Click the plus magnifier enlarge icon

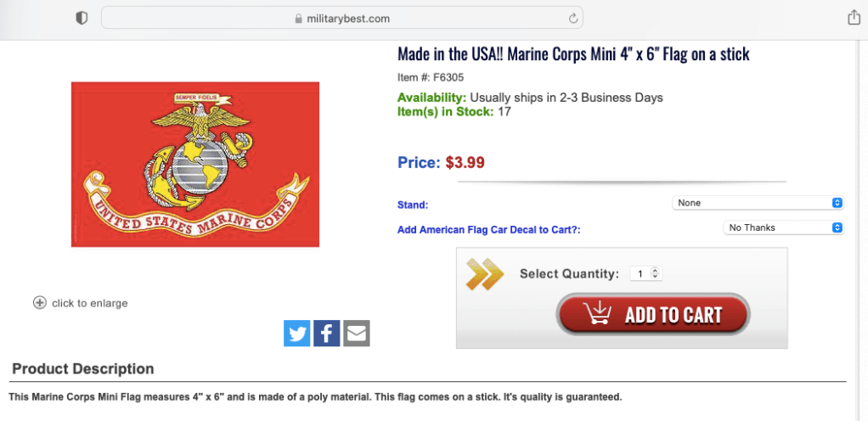[x=40, y=303]
